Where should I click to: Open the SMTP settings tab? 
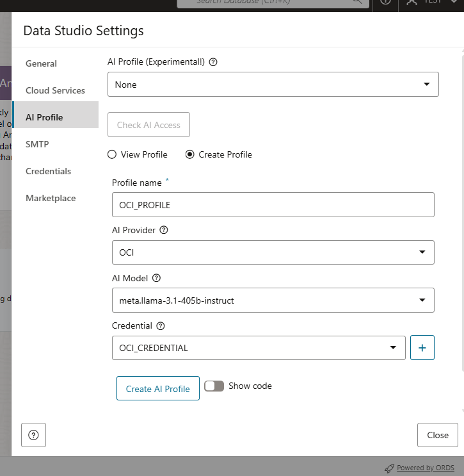click(x=37, y=144)
